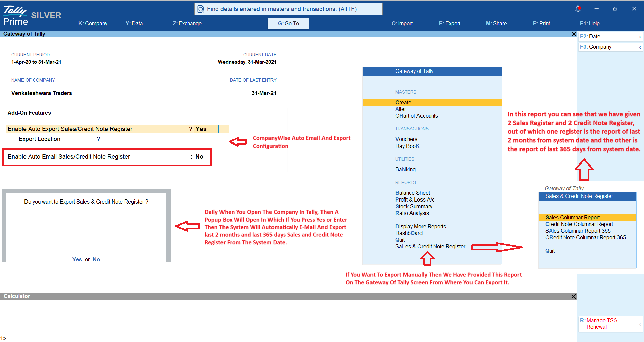
Task: Select Credit Note Columnar Report
Action: click(x=579, y=224)
